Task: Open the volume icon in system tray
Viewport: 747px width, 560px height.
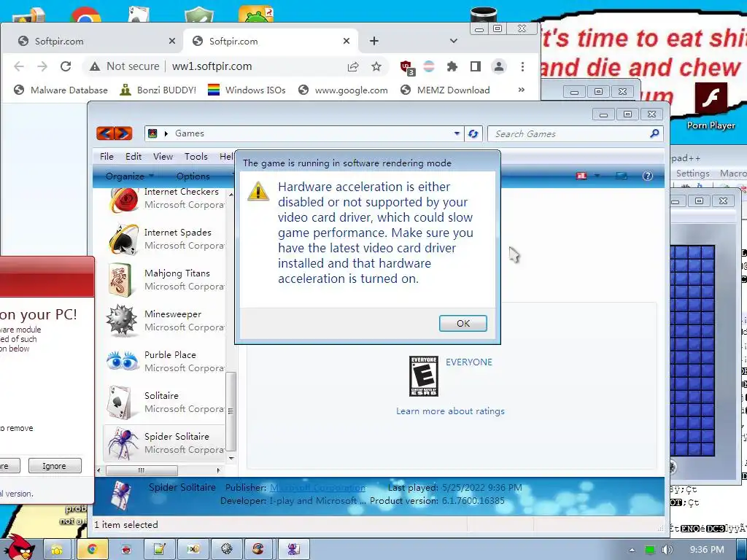Action: tap(667, 550)
